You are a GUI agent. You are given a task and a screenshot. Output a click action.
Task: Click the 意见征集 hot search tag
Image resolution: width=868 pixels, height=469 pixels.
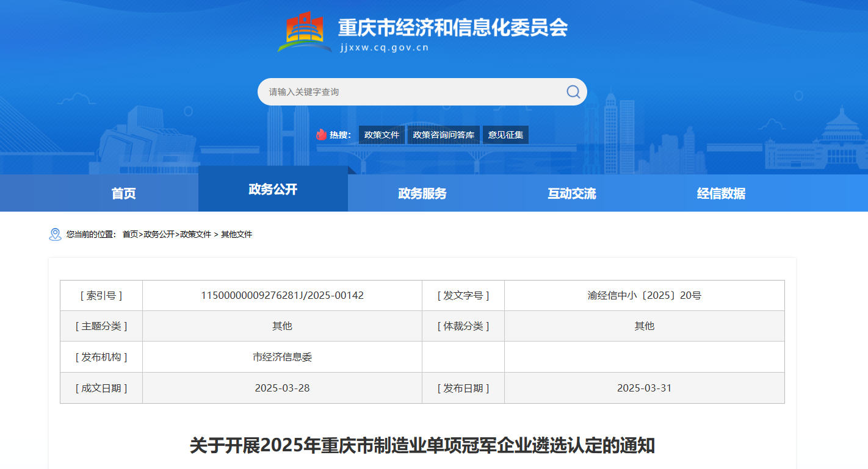coord(505,135)
